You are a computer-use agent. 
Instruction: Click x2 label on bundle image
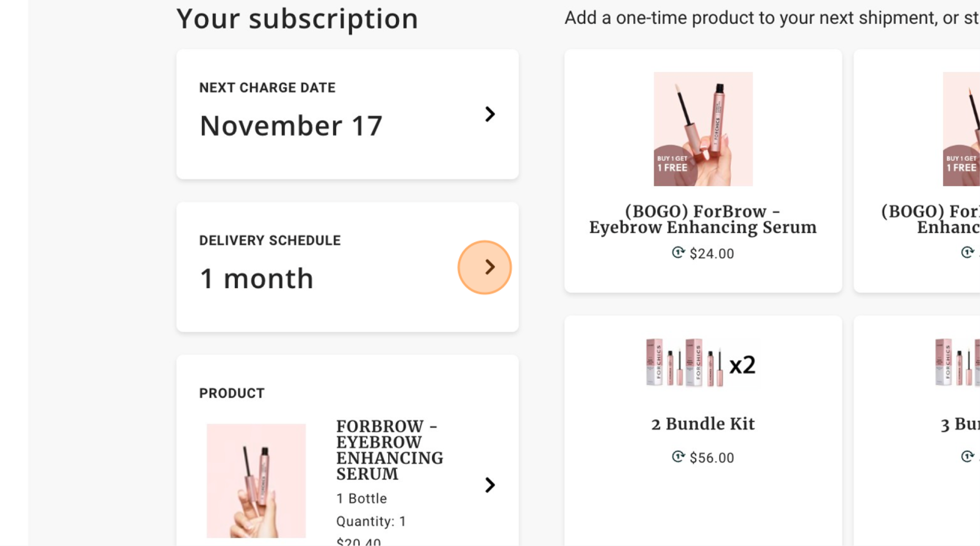coord(742,365)
